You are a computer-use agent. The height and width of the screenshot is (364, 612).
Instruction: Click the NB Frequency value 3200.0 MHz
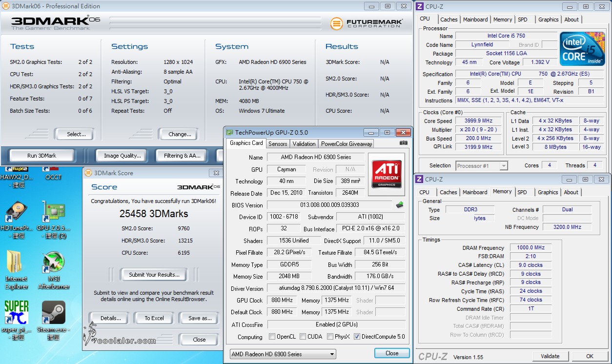(x=567, y=227)
